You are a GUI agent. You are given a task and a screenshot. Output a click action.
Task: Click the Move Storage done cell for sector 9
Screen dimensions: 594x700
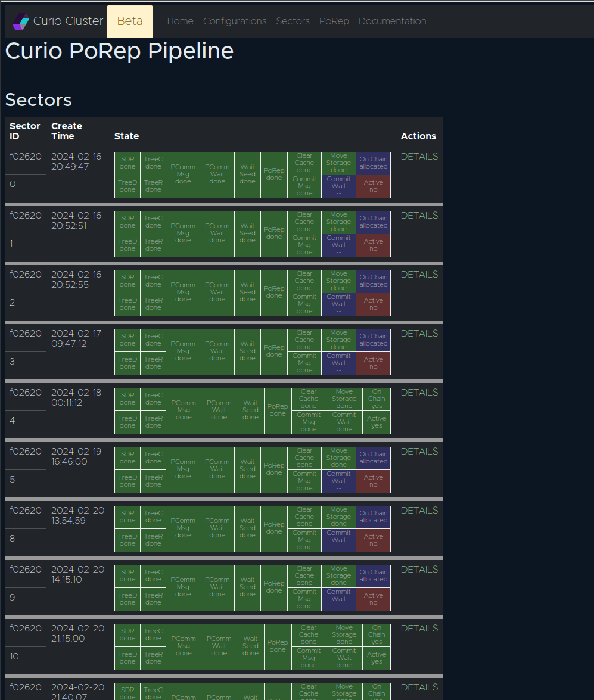point(338,576)
